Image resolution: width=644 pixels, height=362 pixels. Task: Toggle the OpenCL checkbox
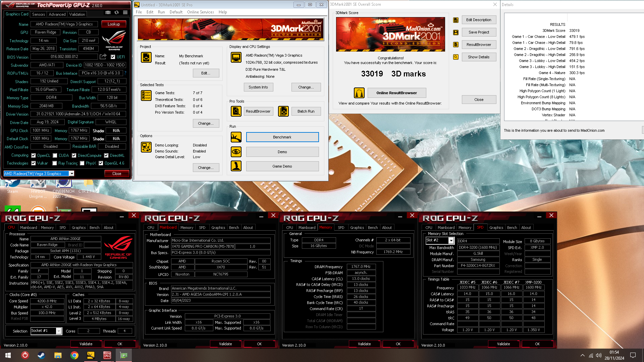[x=34, y=156]
